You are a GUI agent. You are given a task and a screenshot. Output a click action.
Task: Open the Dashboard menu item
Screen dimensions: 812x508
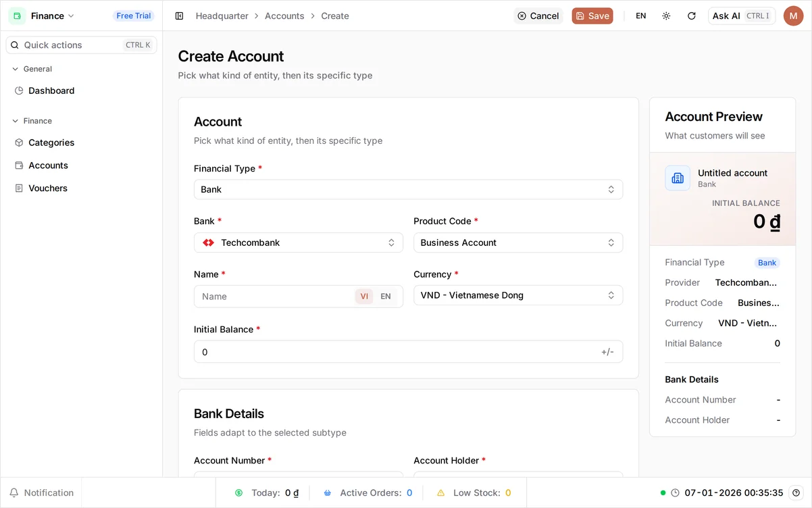coord(81,91)
